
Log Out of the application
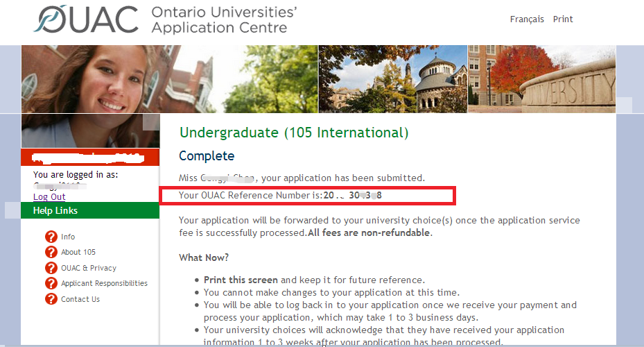pos(49,197)
